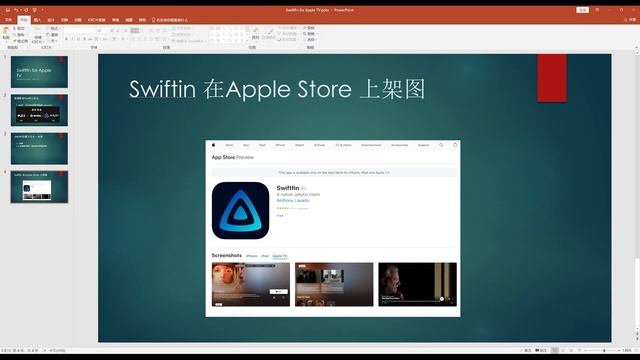Viewport: 640px width, 360px height.
Task: Switch to the Insert (插入) tab
Action: (x=37, y=20)
